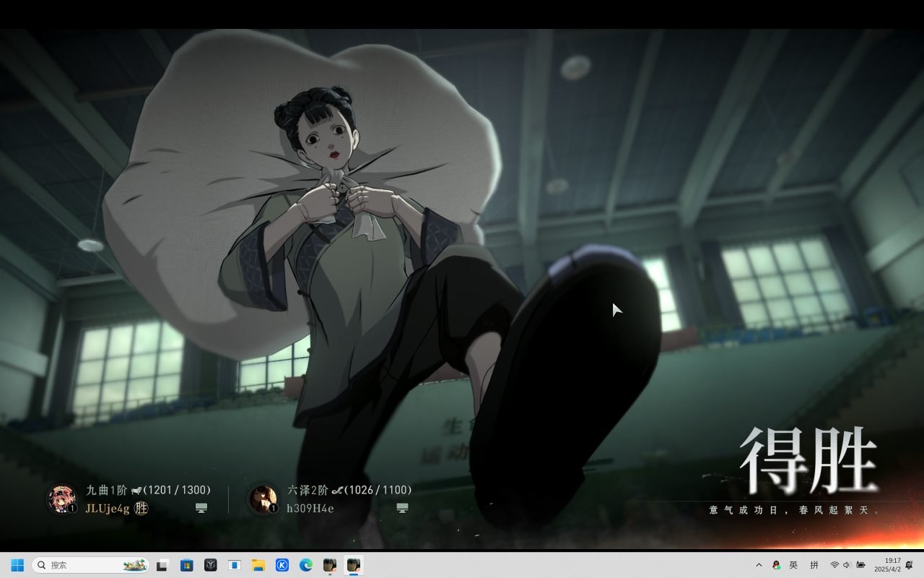Click opponent h309H4e's avatar
Viewport: 924px width, 578px height.
263,499
